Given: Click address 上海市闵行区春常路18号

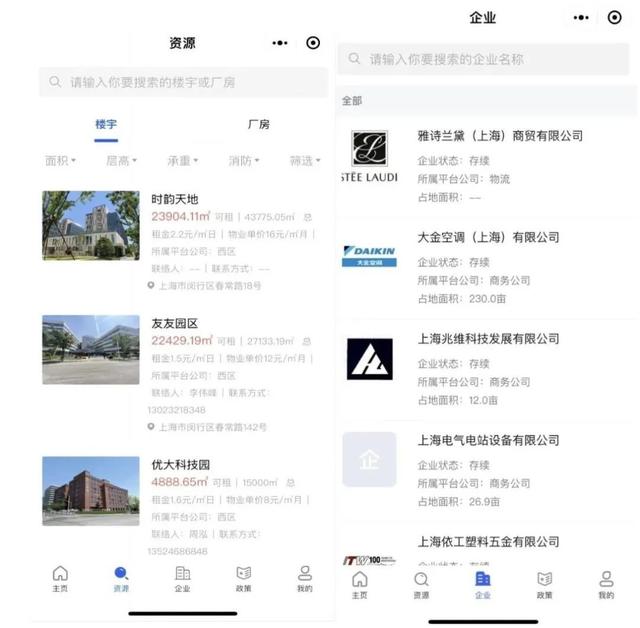Looking at the screenshot, I should (x=210, y=286).
